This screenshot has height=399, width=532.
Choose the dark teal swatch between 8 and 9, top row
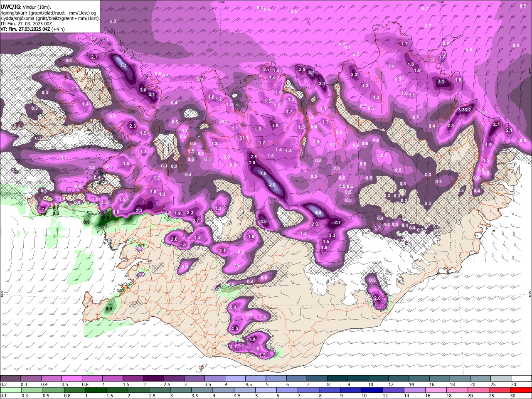click(337, 378)
